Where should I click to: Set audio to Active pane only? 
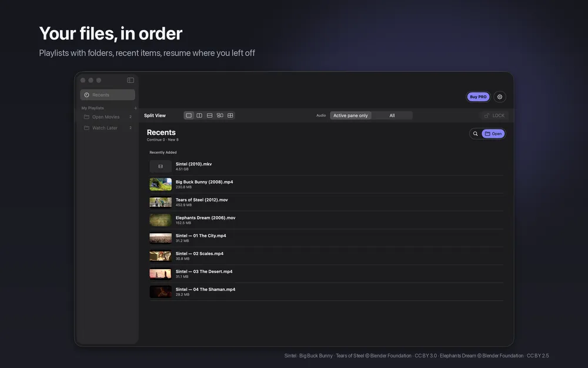350,115
